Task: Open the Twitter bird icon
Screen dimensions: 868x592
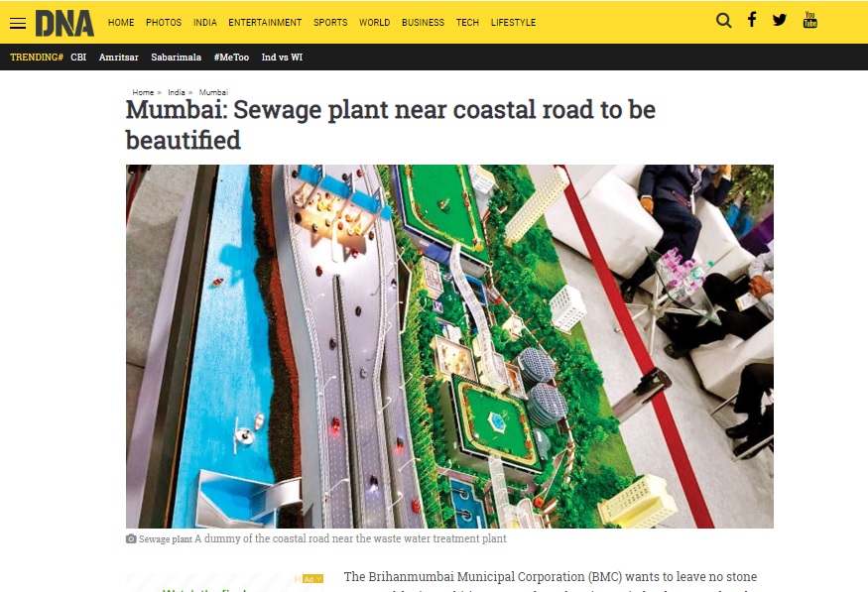Action: pos(780,20)
